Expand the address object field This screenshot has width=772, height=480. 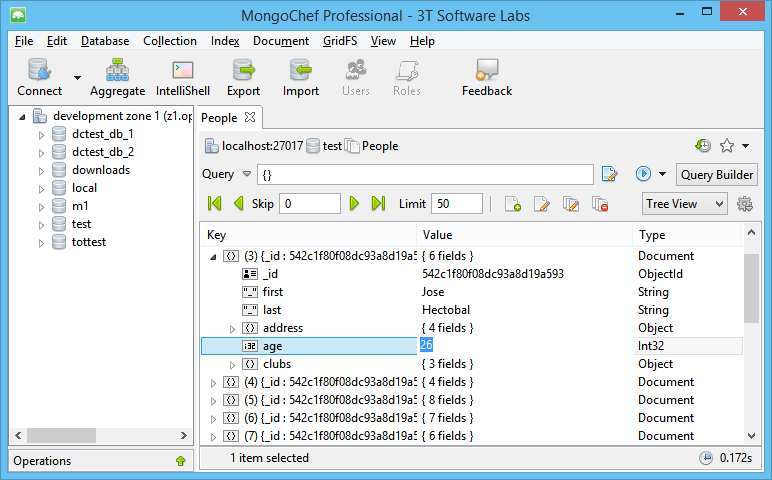(232, 329)
